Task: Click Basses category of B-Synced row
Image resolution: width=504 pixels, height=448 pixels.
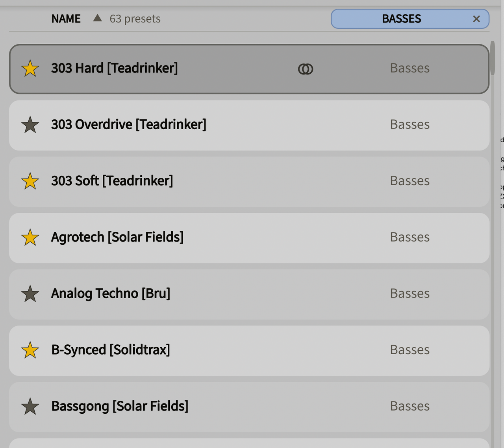Action: pyautogui.click(x=409, y=350)
